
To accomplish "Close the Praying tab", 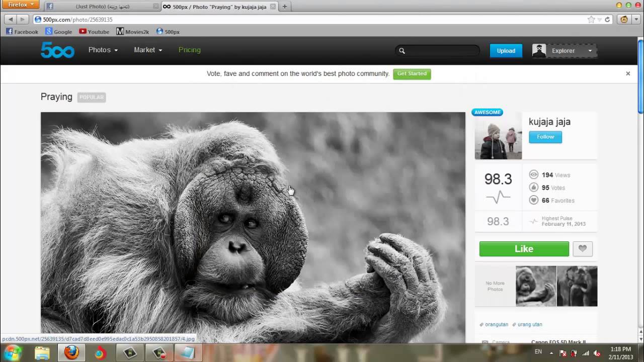I will [x=273, y=7].
